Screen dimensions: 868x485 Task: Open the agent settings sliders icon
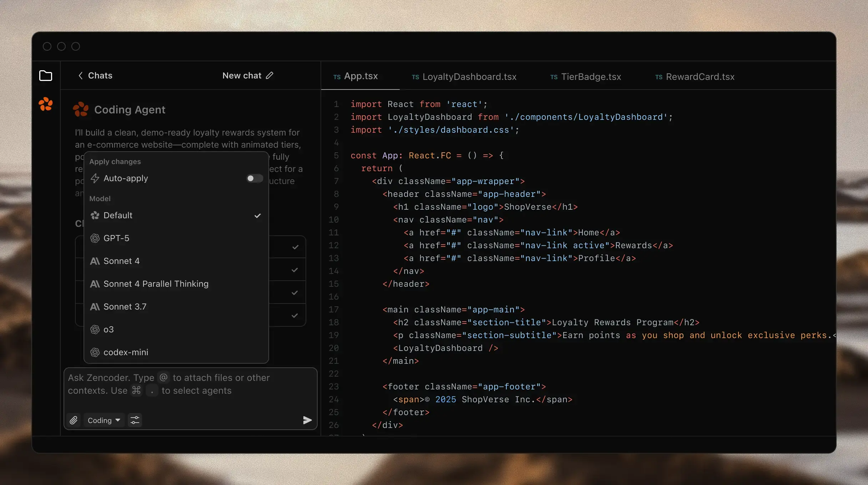(135, 420)
